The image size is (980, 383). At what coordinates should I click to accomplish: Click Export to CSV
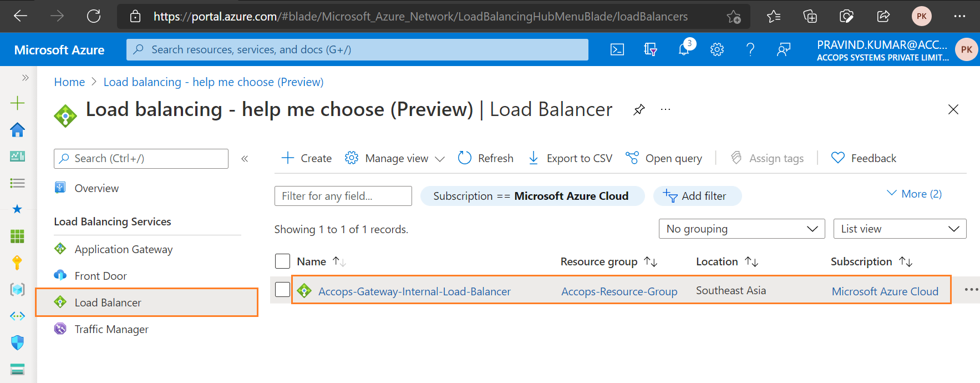570,158
